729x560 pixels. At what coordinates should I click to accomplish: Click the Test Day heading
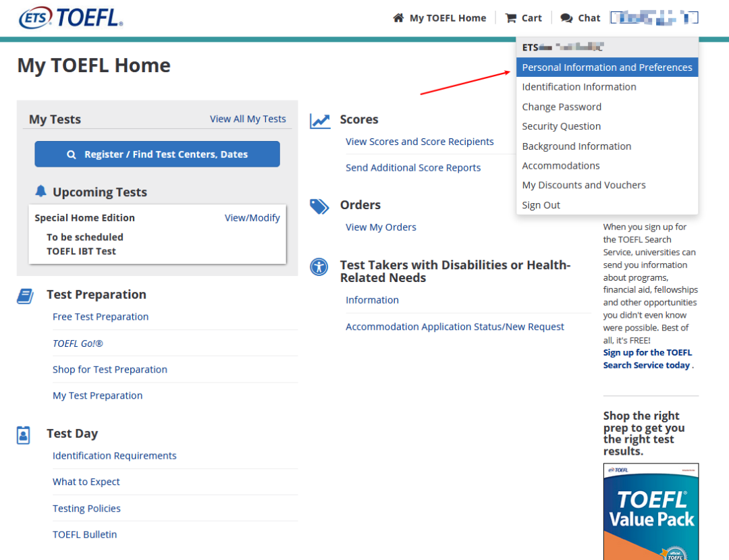tap(72, 434)
